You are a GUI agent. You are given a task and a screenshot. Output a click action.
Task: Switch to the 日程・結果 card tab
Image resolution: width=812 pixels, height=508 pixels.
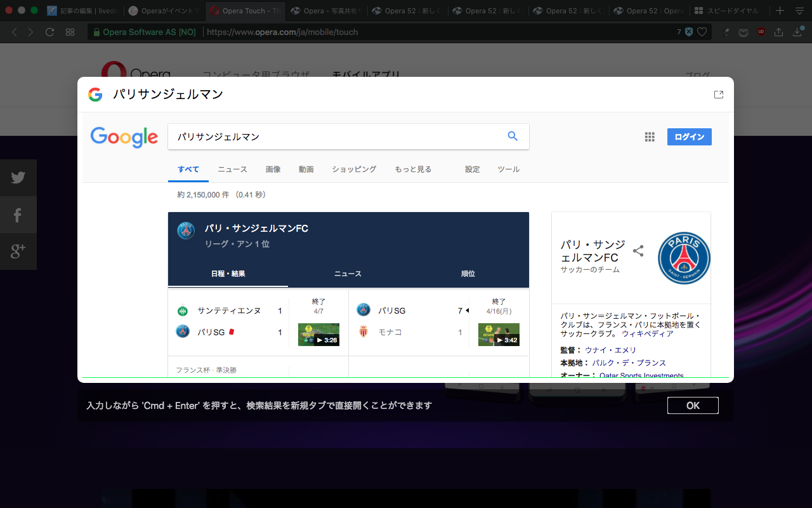[228, 274]
